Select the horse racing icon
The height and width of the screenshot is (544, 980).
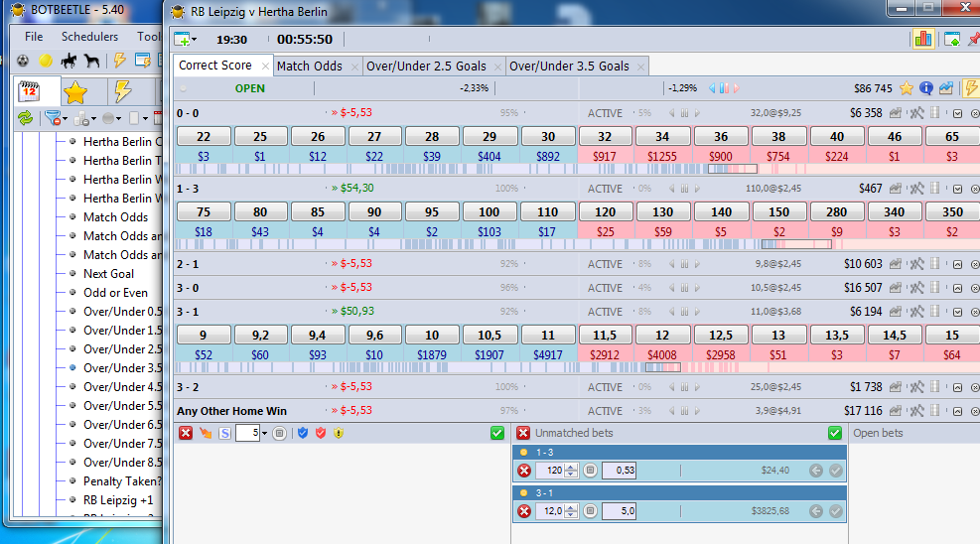coord(69,61)
